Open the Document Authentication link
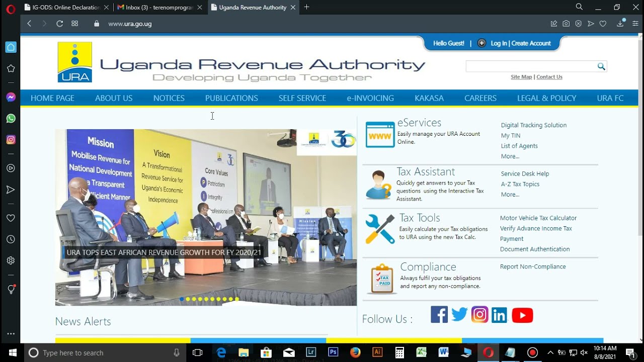Screen dimensions: 644x362 pos(535,249)
